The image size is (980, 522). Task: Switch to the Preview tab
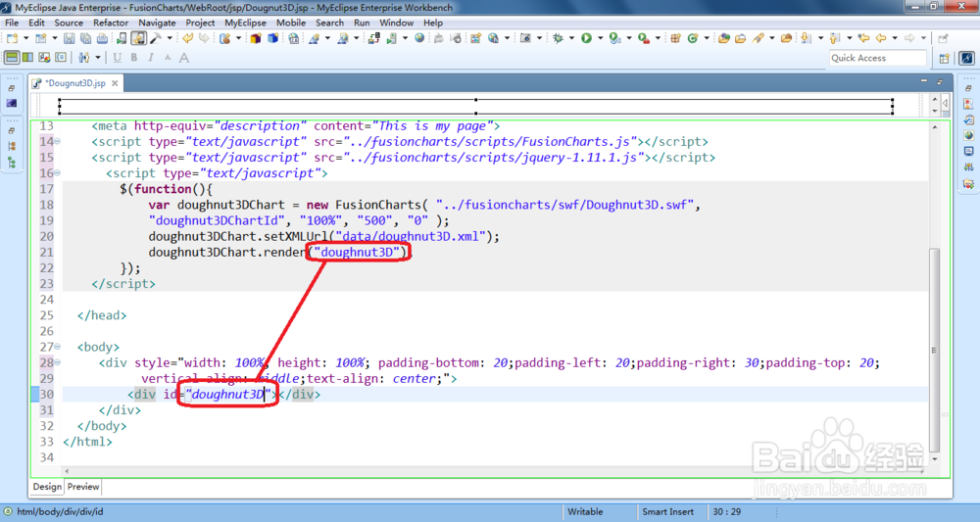(83, 487)
